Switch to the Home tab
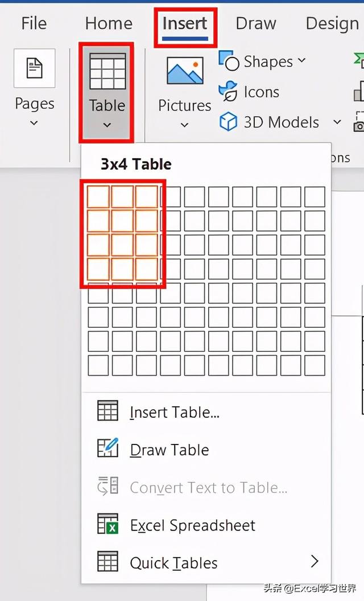 pos(109,23)
